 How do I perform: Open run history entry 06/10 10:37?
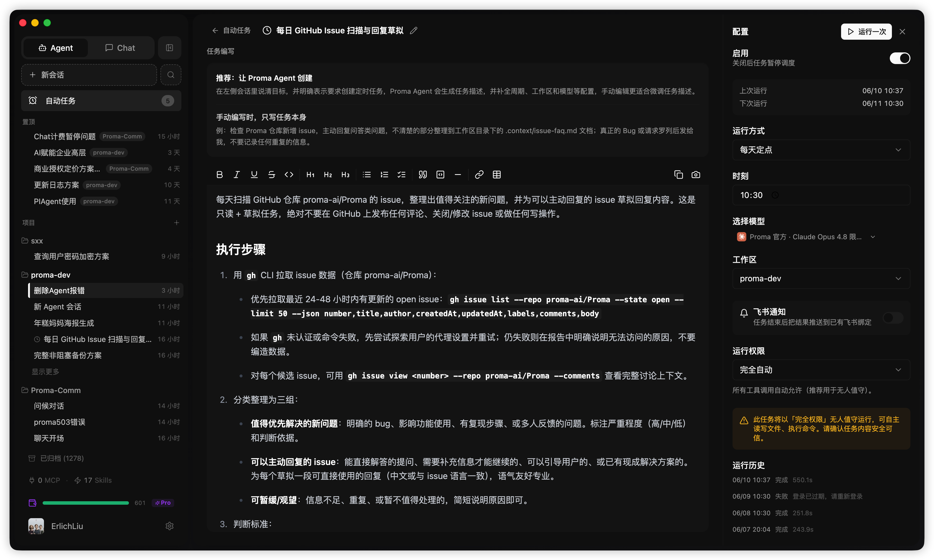click(772, 480)
